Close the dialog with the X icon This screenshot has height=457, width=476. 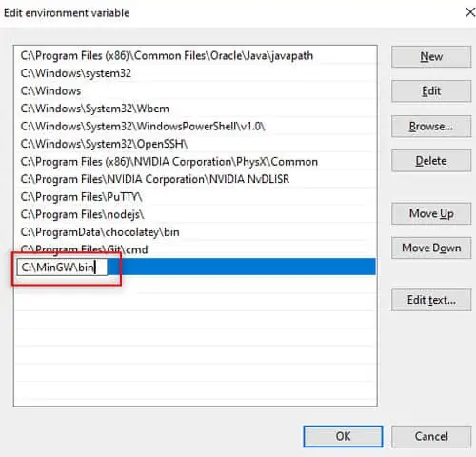(469, 12)
